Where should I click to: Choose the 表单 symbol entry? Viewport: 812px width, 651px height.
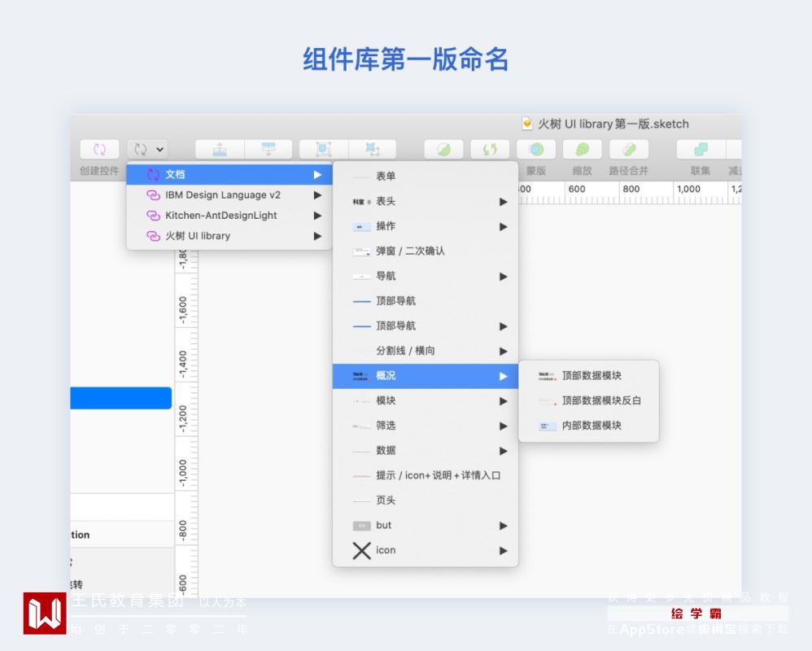click(x=426, y=177)
